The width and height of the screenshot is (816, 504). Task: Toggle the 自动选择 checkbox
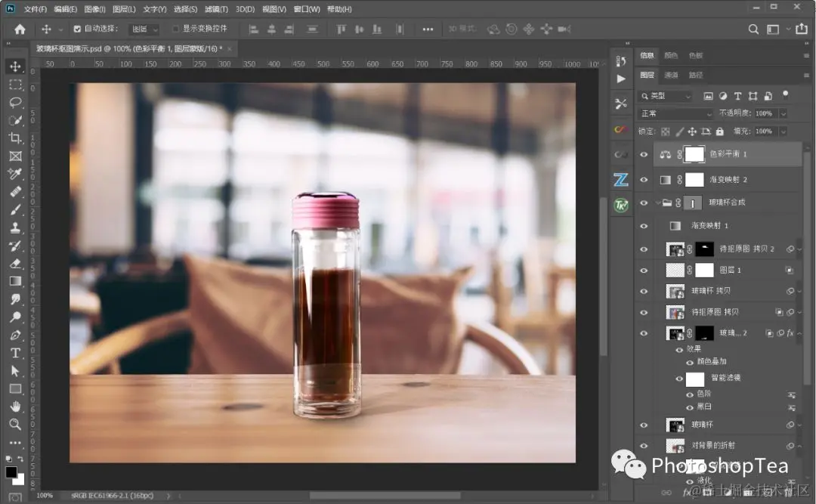point(77,29)
